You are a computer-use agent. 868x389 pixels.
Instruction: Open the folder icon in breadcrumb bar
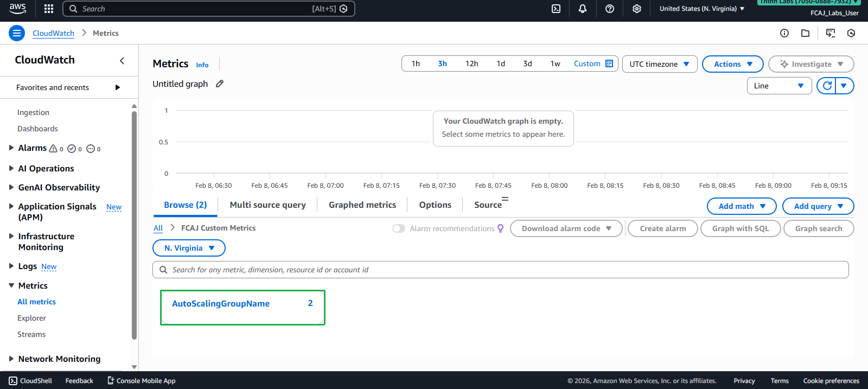pyautogui.click(x=806, y=33)
